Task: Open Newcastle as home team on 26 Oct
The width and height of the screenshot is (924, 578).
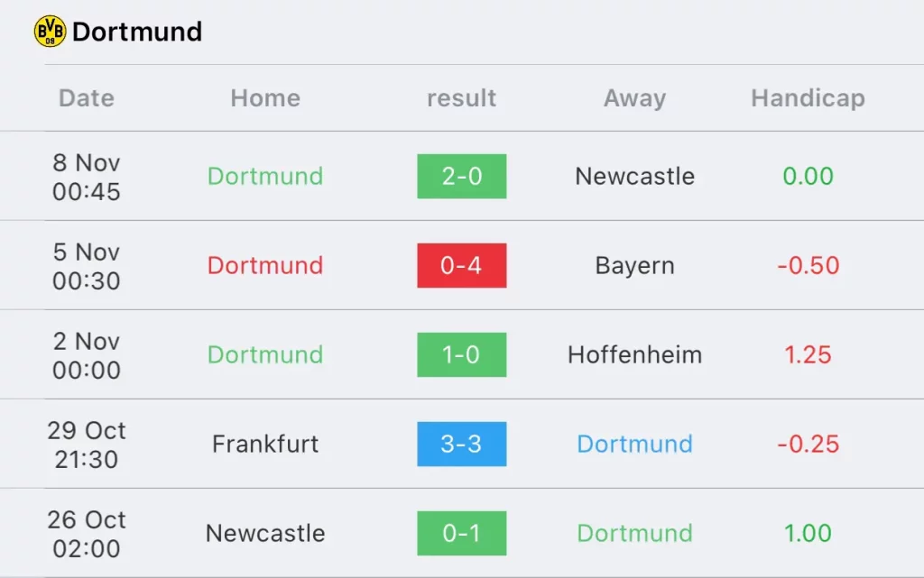Action: tap(265, 533)
